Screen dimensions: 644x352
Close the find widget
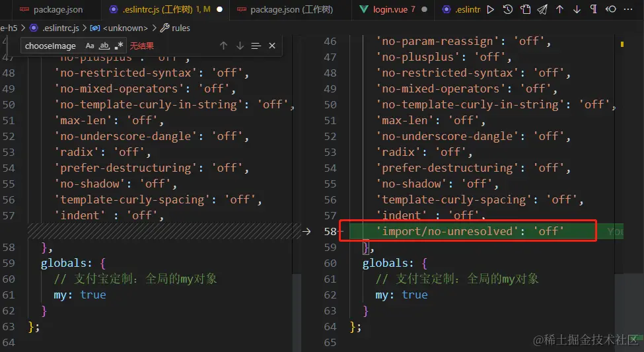pos(272,46)
